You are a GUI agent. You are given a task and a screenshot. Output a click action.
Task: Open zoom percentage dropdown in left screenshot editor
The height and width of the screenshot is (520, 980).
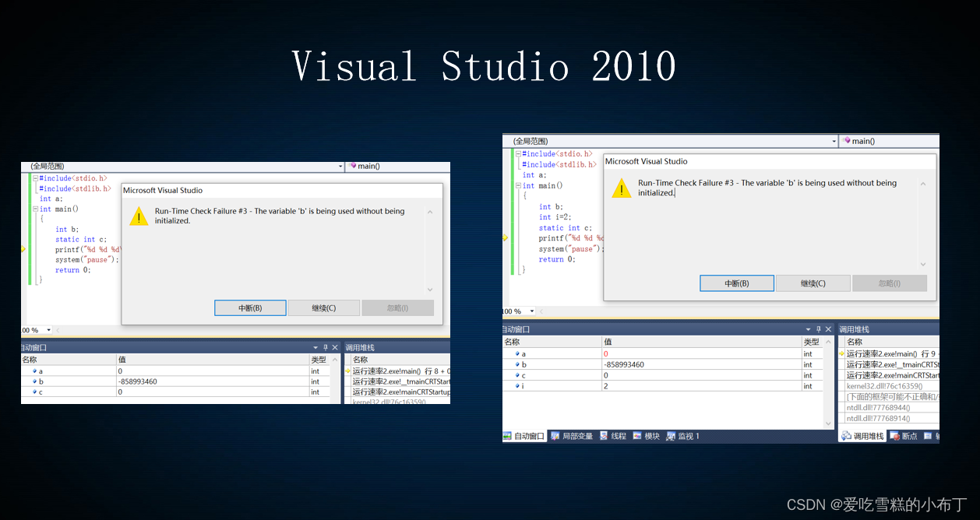[48, 330]
